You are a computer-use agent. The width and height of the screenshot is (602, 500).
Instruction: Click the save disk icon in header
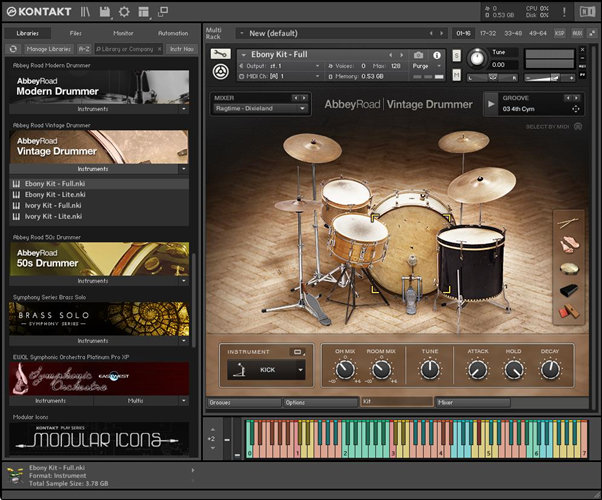[x=105, y=12]
